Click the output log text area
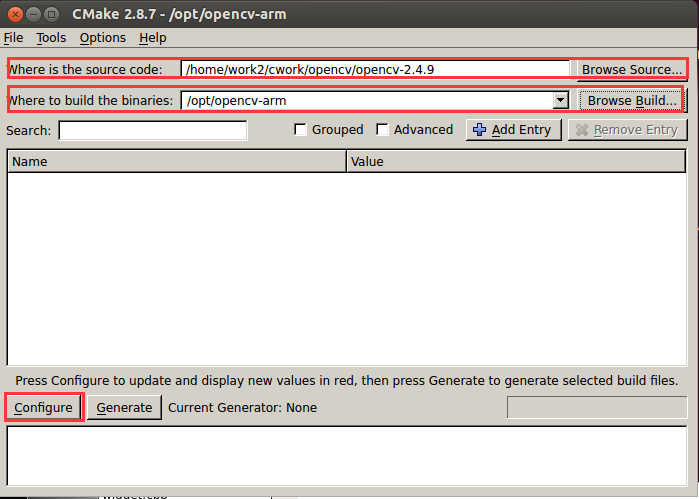The width and height of the screenshot is (699, 499). [x=347, y=456]
